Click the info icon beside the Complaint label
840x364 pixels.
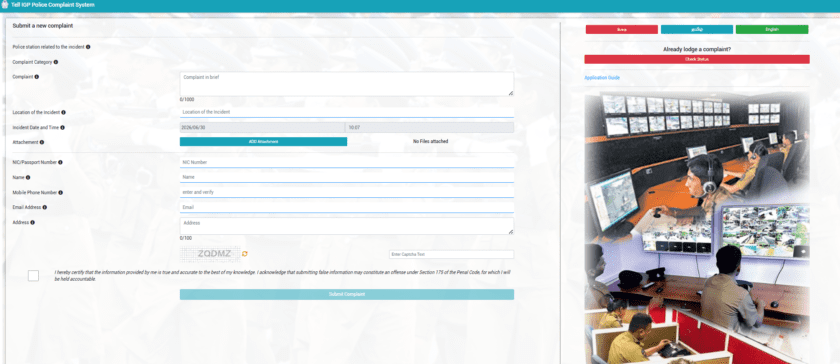coord(36,77)
